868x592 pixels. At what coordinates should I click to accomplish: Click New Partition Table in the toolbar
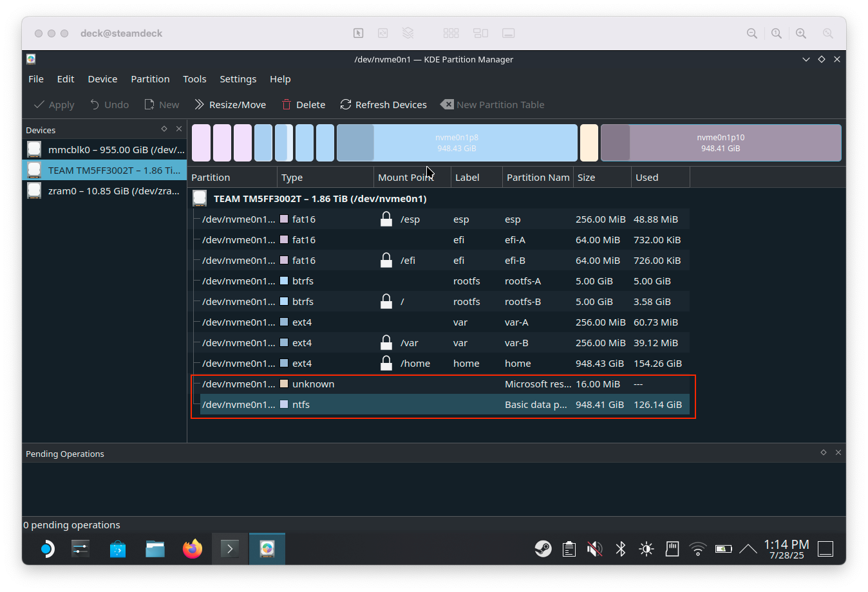[x=493, y=104]
